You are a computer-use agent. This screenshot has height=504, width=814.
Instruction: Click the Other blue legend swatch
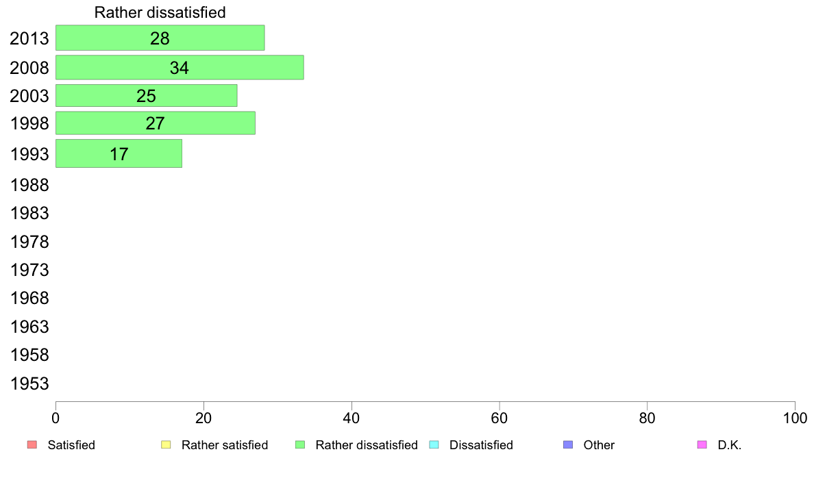(x=568, y=445)
